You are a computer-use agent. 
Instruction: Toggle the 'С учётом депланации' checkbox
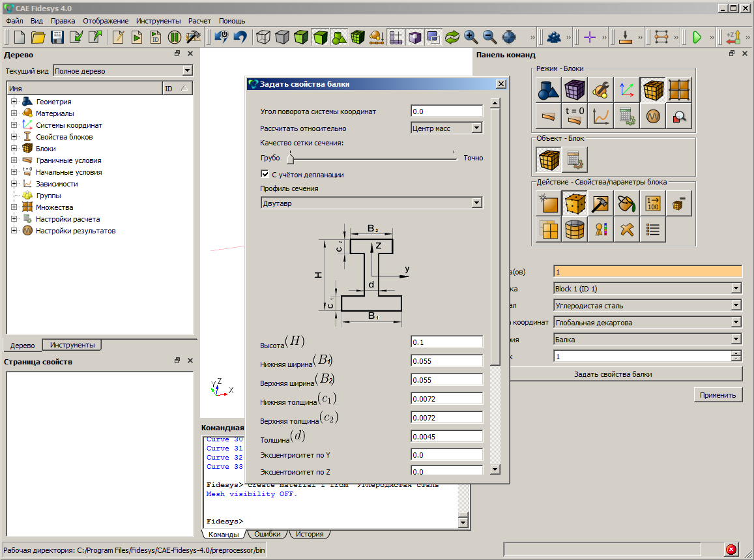(265, 174)
